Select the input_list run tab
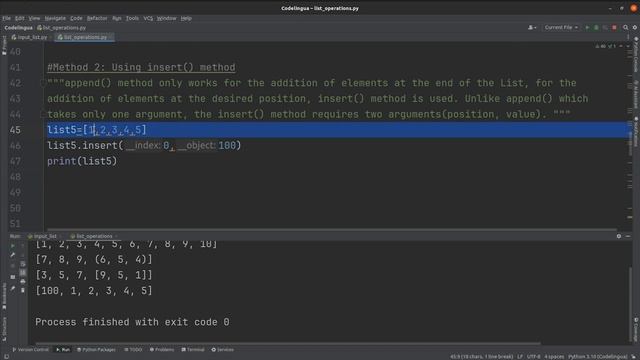The height and width of the screenshot is (360, 640). [43, 236]
